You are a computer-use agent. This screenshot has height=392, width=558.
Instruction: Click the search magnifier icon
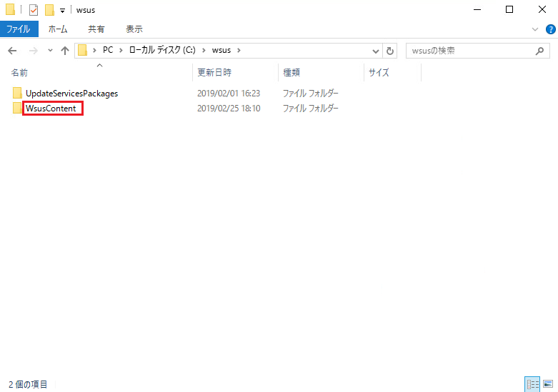click(540, 51)
